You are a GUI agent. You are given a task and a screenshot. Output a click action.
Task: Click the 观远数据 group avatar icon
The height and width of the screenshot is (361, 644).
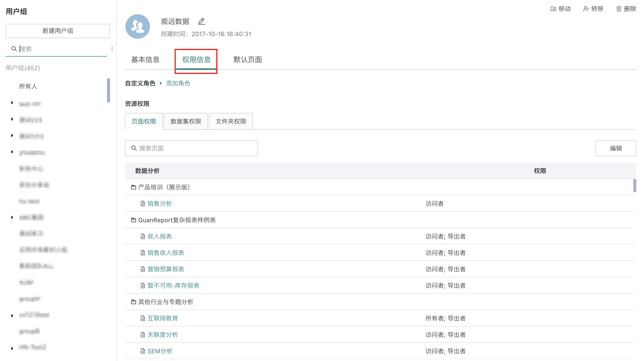click(x=138, y=27)
